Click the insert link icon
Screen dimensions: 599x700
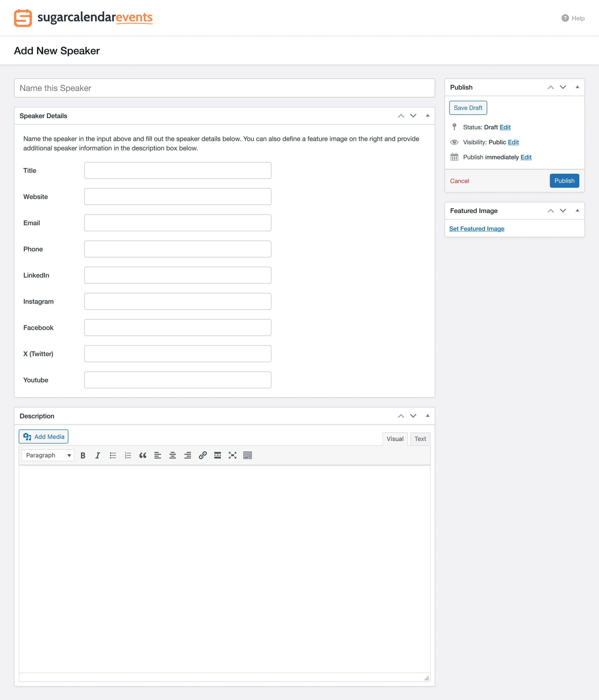coord(202,455)
